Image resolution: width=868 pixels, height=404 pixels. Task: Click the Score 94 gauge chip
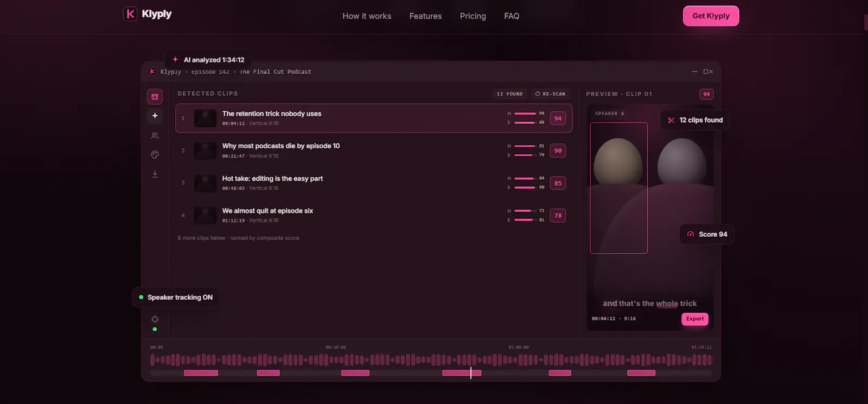pyautogui.click(x=707, y=234)
